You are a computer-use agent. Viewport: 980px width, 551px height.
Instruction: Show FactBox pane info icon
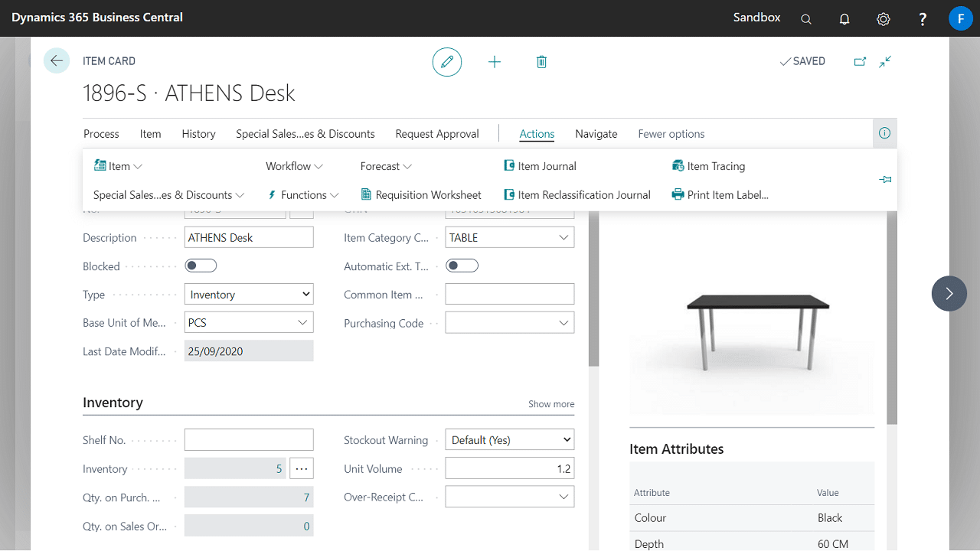click(884, 133)
